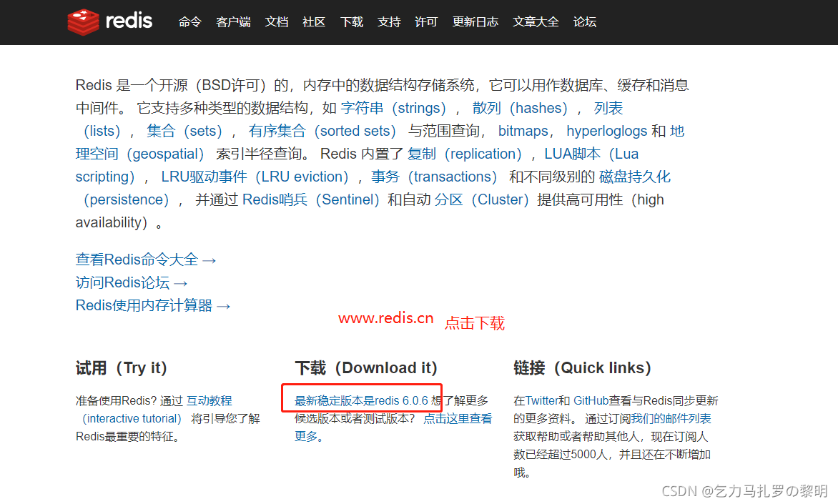This screenshot has width=838, height=504.
Task: Download the latest stable redis 6.0.6
Action: 361,400
